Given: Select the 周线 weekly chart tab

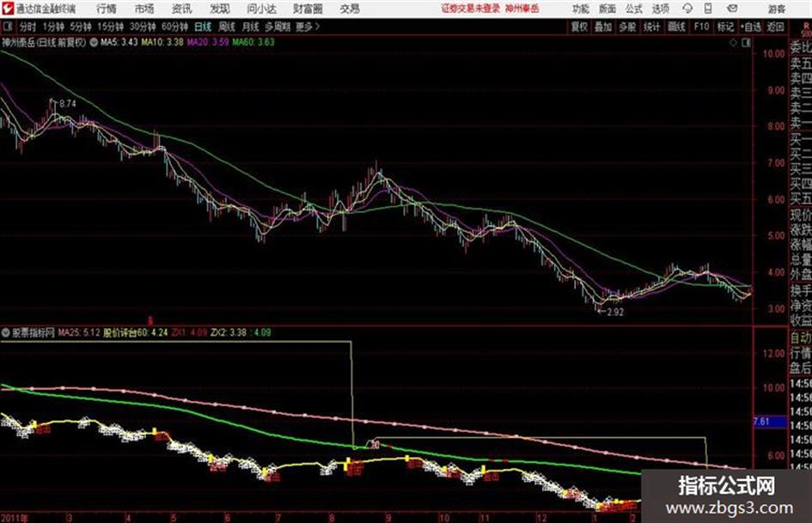Looking at the screenshot, I should pos(227,27).
